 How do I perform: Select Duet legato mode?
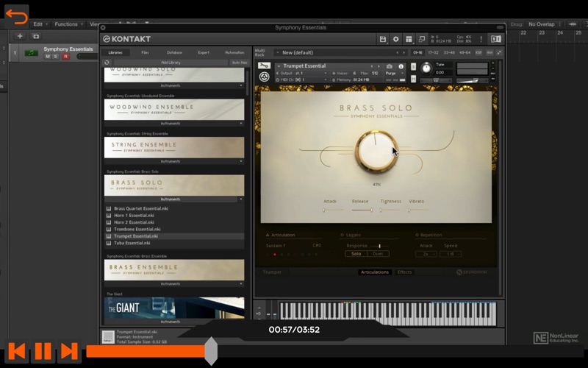(378, 254)
